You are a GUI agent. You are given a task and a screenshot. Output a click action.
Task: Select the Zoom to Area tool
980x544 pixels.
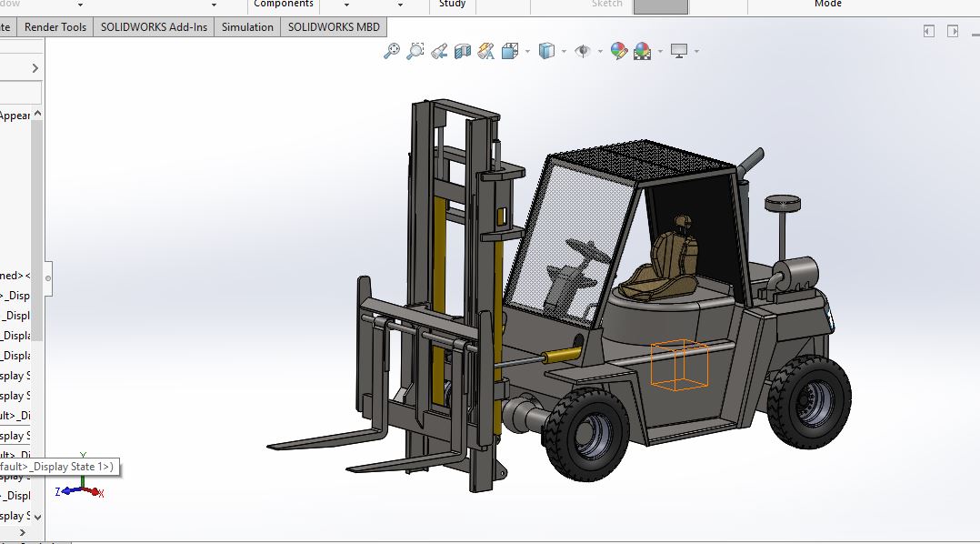pyautogui.click(x=415, y=51)
